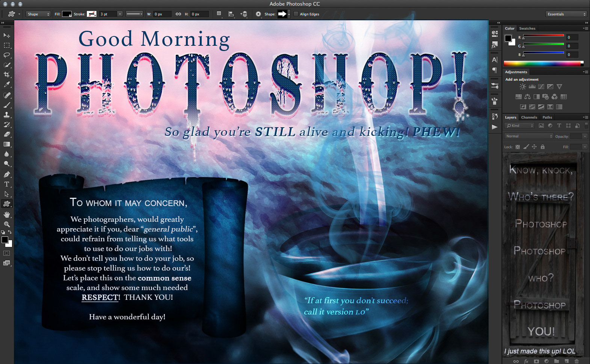
Task: Select the Eraser tool
Action: [7, 134]
